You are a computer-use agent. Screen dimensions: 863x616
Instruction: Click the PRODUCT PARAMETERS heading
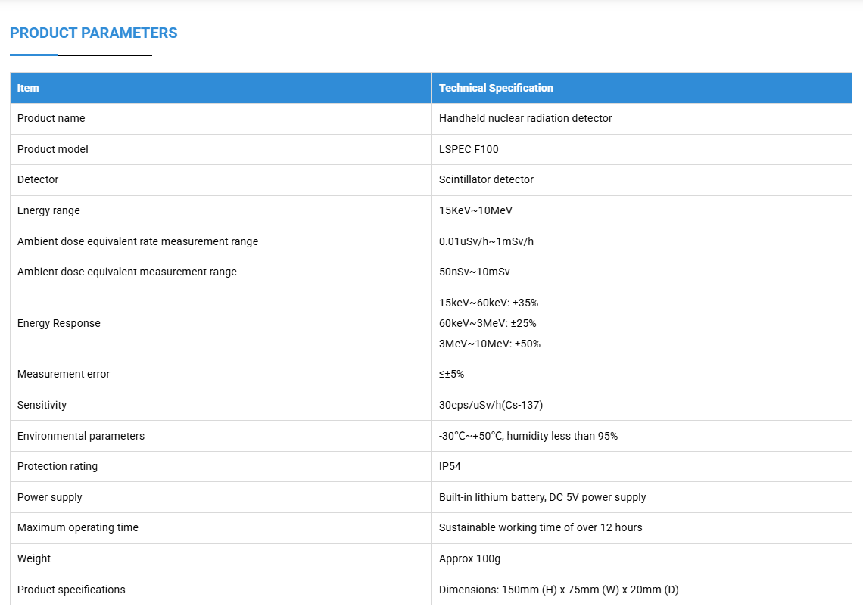(x=94, y=33)
